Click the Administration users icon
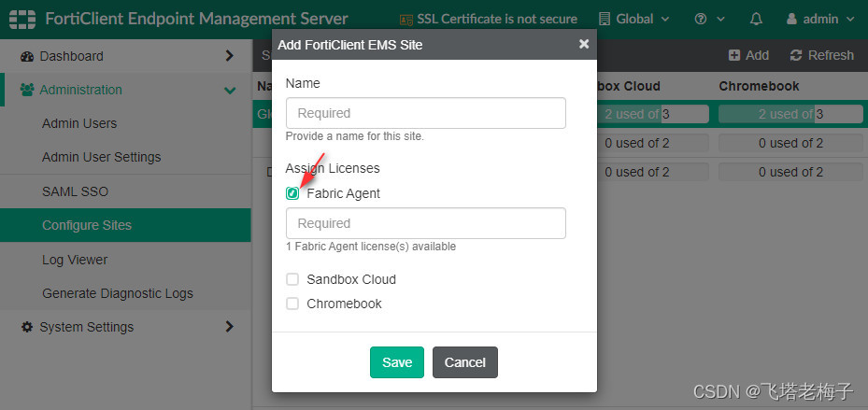The height and width of the screenshot is (410, 868). coord(26,90)
